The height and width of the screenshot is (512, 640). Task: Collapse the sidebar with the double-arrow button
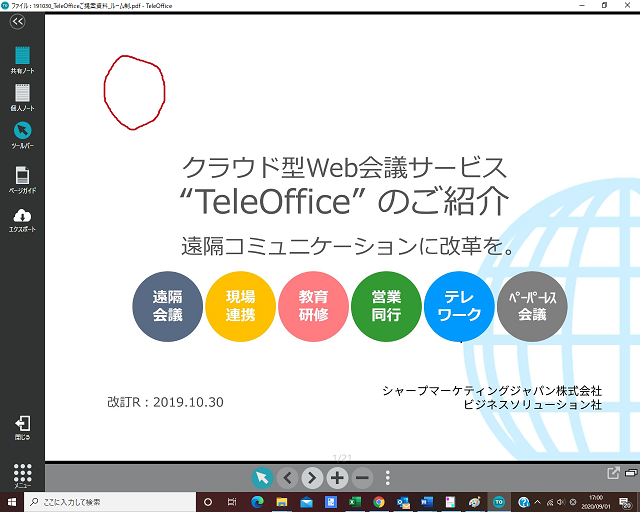pos(18,21)
